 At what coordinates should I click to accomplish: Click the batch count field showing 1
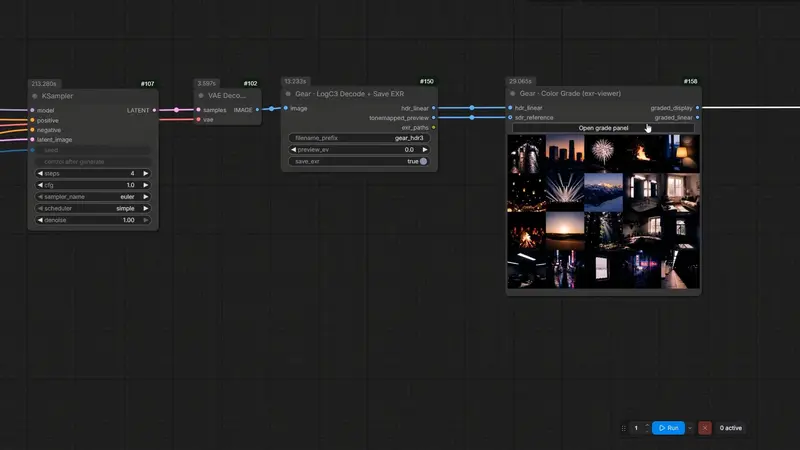point(636,428)
